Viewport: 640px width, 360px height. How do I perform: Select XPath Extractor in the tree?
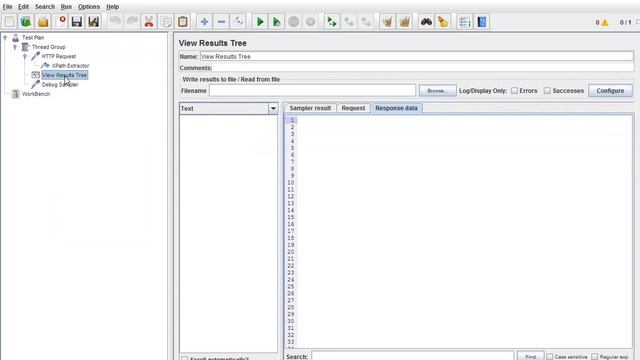click(x=70, y=66)
